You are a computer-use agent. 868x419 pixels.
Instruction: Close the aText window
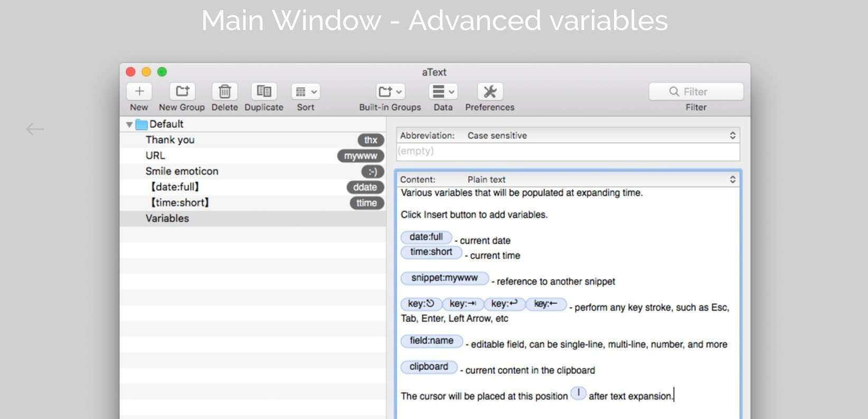click(131, 72)
